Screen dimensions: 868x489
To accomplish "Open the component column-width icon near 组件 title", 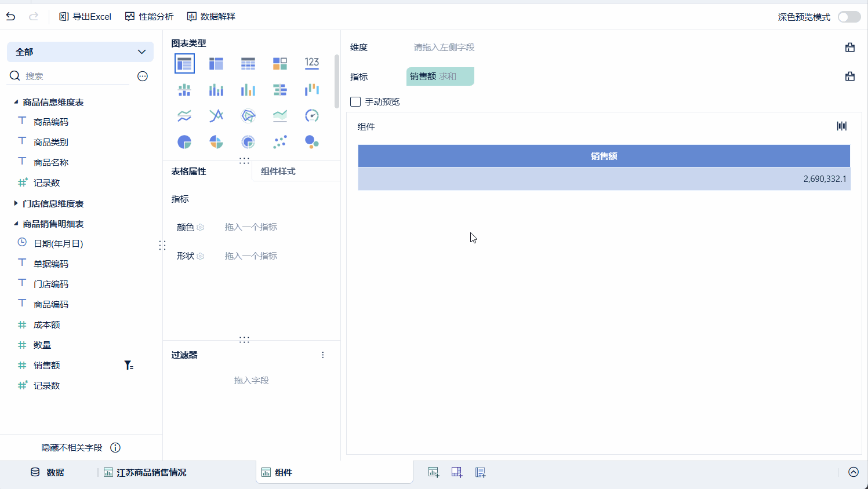I will (842, 126).
